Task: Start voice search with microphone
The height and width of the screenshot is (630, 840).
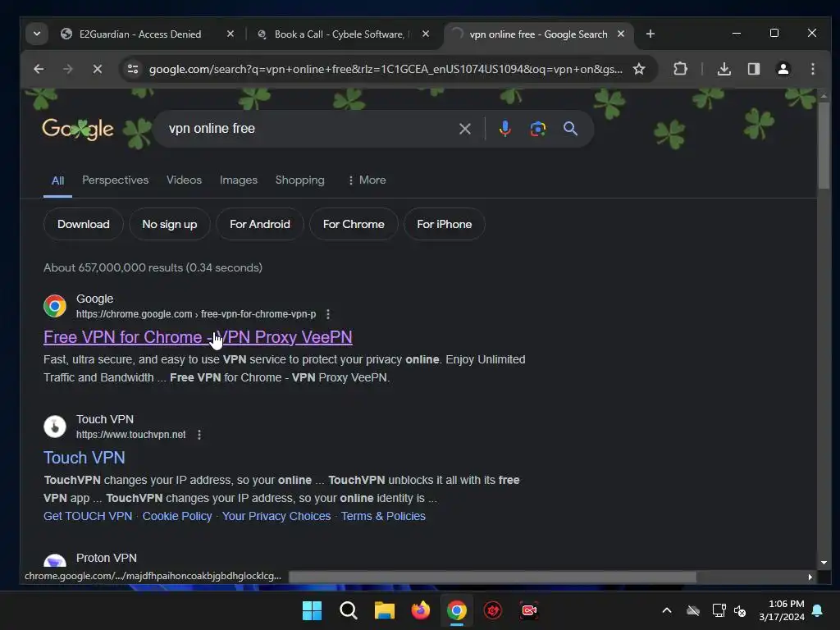Action: tap(504, 129)
